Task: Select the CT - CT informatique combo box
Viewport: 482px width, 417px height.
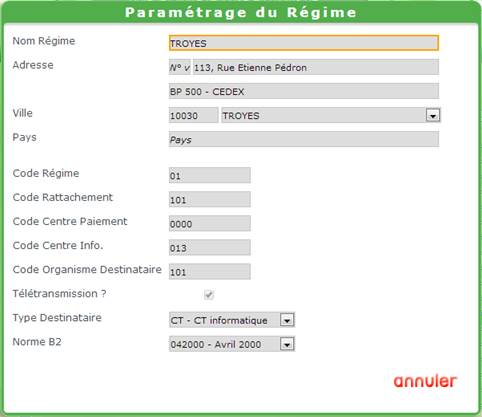Action: (232, 320)
